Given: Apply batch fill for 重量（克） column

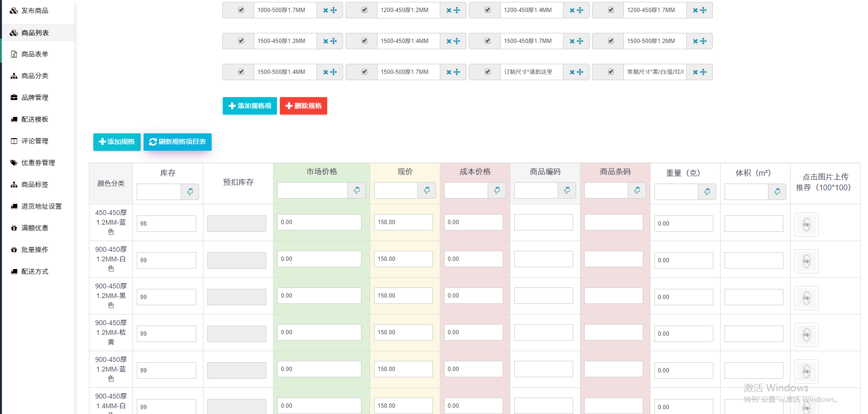Looking at the screenshot, I should [x=707, y=192].
